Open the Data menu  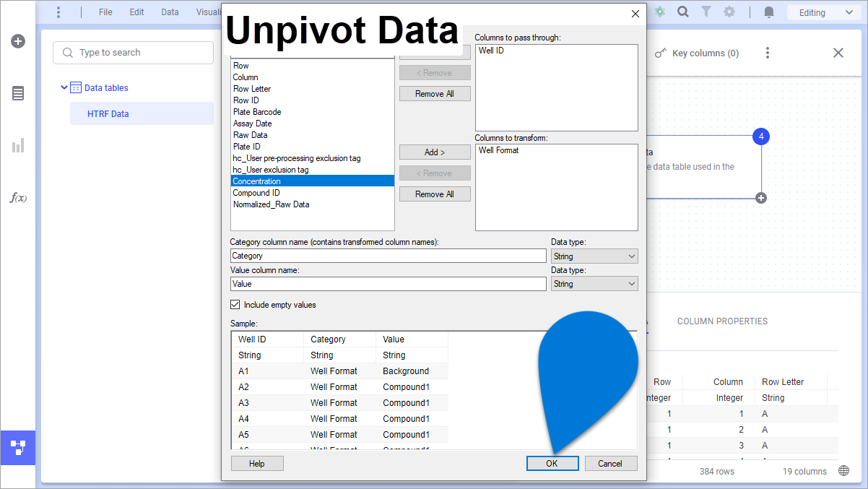click(x=170, y=12)
